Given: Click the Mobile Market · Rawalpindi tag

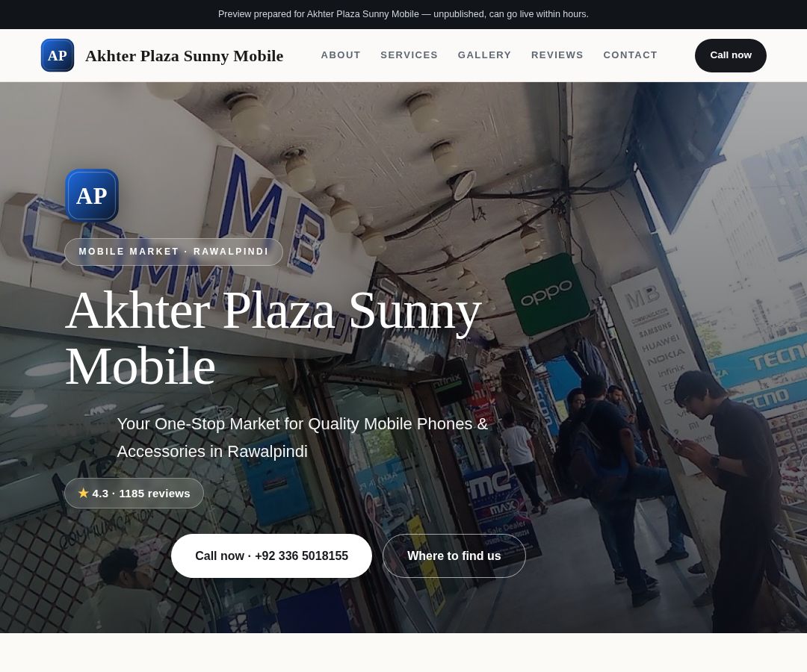Looking at the screenshot, I should click(173, 252).
